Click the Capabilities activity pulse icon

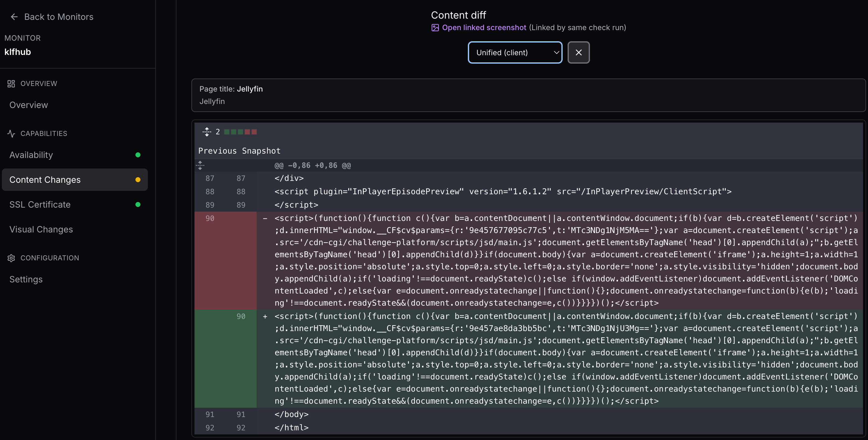coord(11,134)
